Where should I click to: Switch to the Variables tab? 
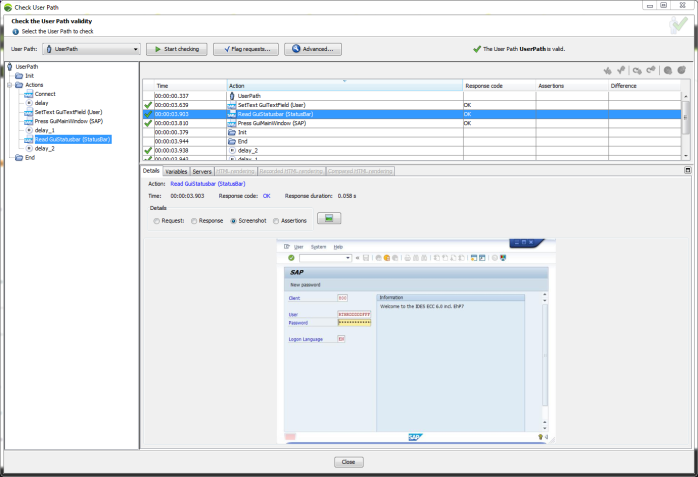tap(176, 171)
